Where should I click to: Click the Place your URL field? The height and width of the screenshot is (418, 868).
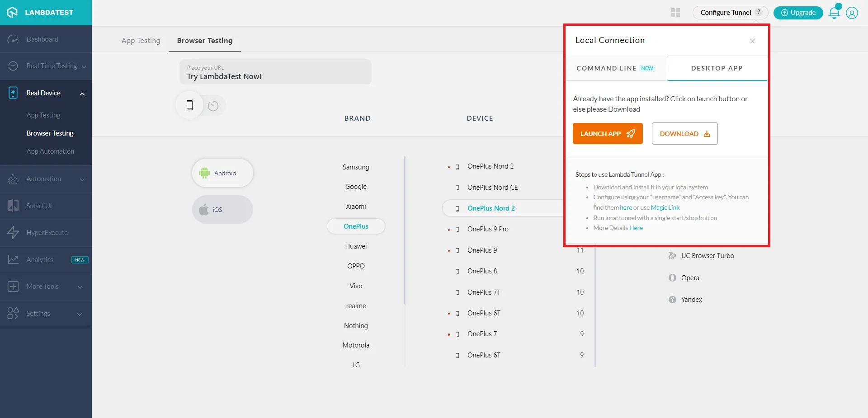point(275,72)
